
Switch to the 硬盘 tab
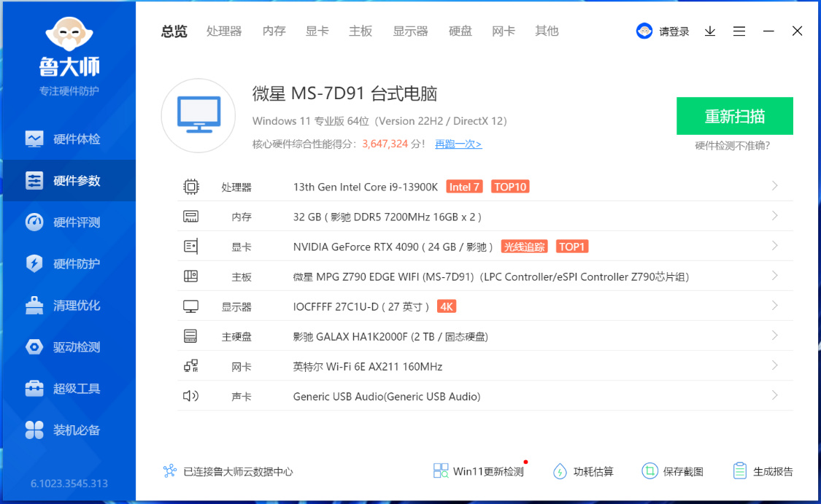pyautogui.click(x=460, y=31)
